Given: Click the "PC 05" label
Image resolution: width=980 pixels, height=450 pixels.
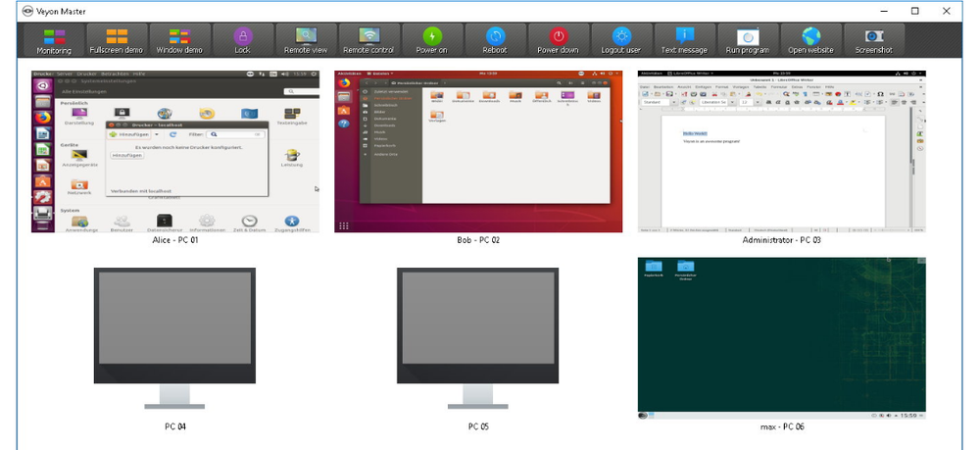Looking at the screenshot, I should tap(478, 426).
